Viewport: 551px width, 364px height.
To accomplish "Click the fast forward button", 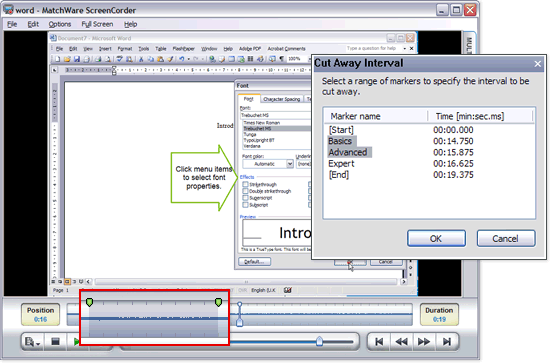I will pyautogui.click(x=424, y=342).
